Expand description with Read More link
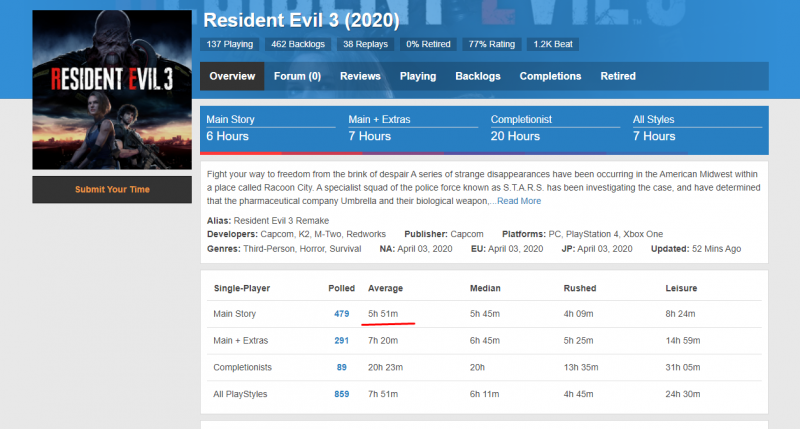 519,201
